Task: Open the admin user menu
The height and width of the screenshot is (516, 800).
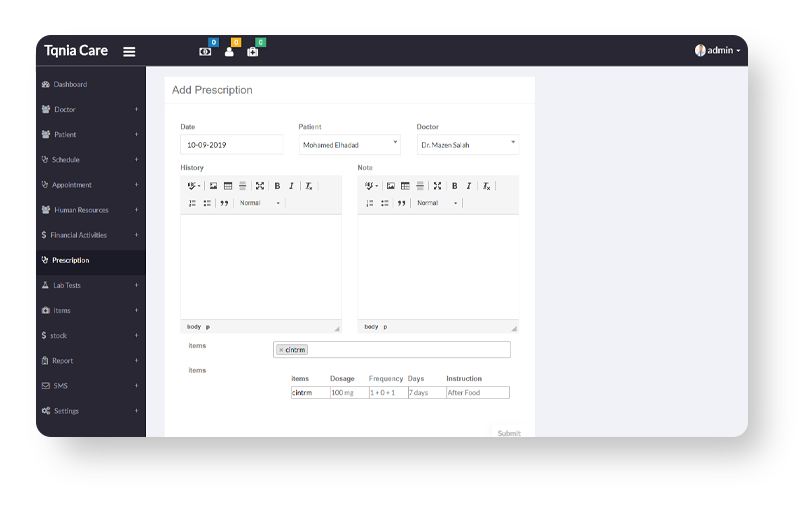Action: click(718, 51)
